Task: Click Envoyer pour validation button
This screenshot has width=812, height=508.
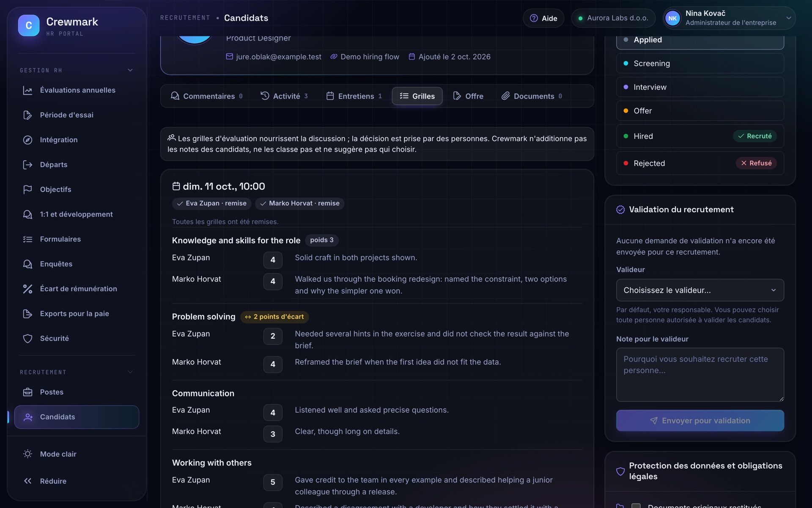Action: (700, 420)
